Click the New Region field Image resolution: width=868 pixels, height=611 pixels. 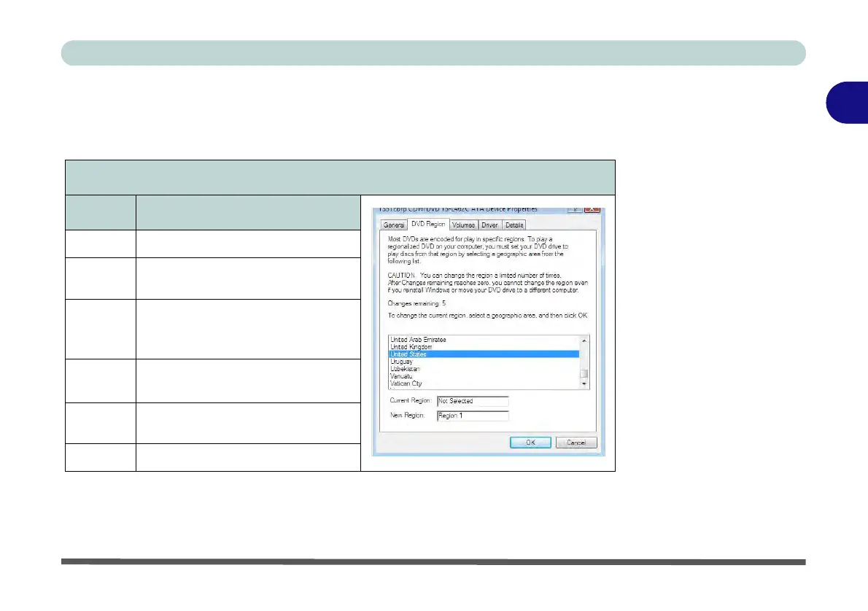[x=472, y=416]
